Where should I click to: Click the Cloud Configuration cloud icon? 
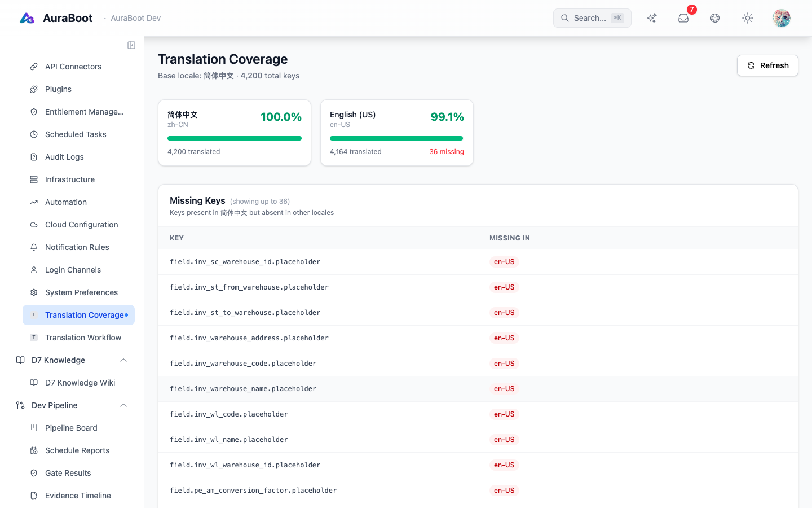pyautogui.click(x=34, y=225)
